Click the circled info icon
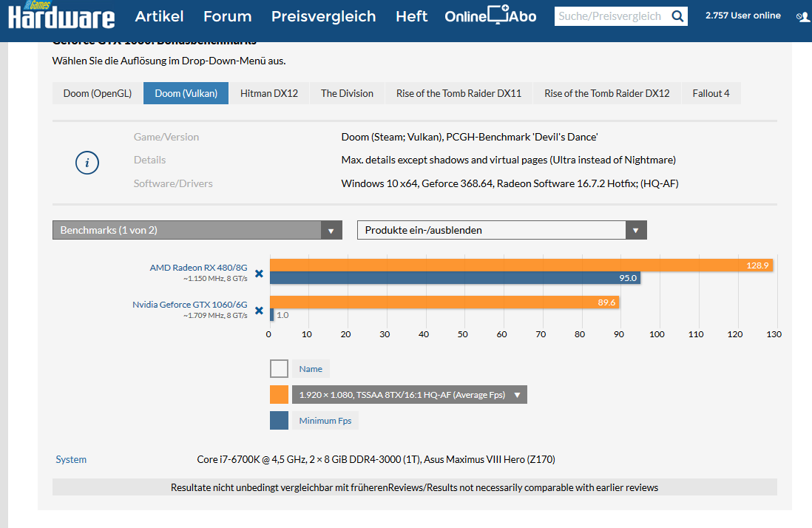812x528 pixels. tap(87, 163)
